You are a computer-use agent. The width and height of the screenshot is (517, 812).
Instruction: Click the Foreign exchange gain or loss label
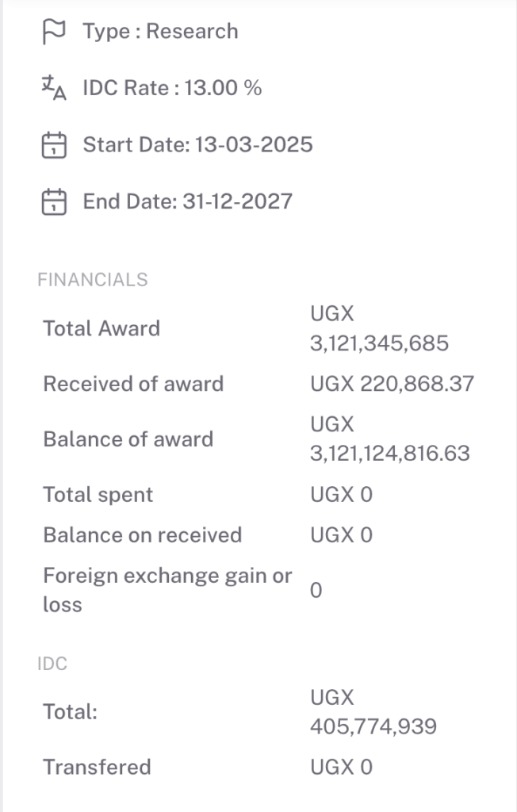pyautogui.click(x=167, y=590)
